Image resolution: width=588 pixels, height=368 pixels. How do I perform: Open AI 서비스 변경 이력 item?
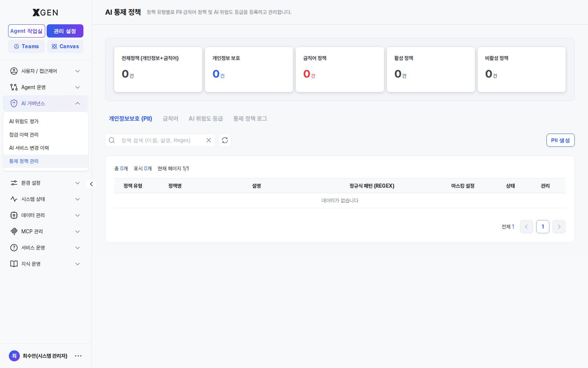click(46, 148)
